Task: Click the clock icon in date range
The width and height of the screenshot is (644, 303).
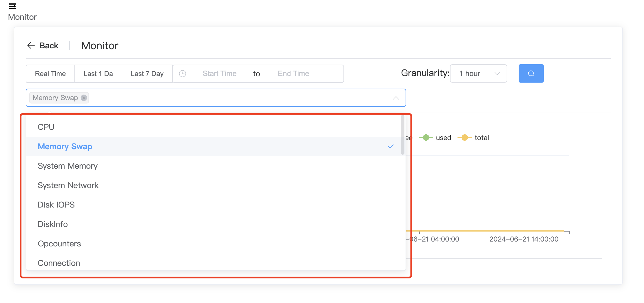Action: pos(183,74)
